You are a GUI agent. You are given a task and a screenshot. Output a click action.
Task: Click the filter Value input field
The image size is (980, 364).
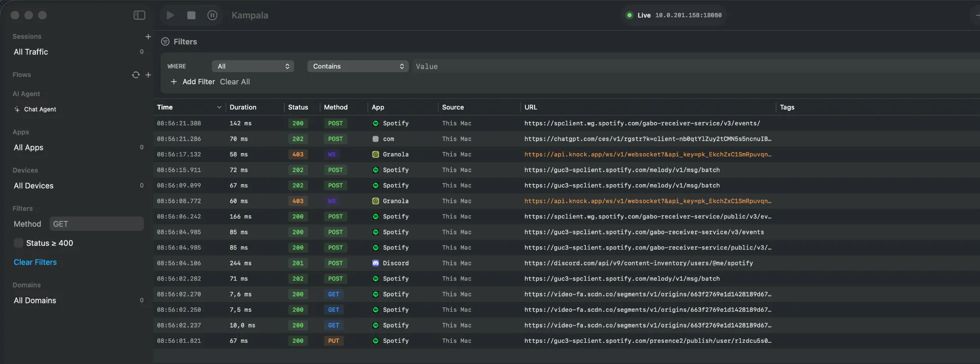pos(696,67)
